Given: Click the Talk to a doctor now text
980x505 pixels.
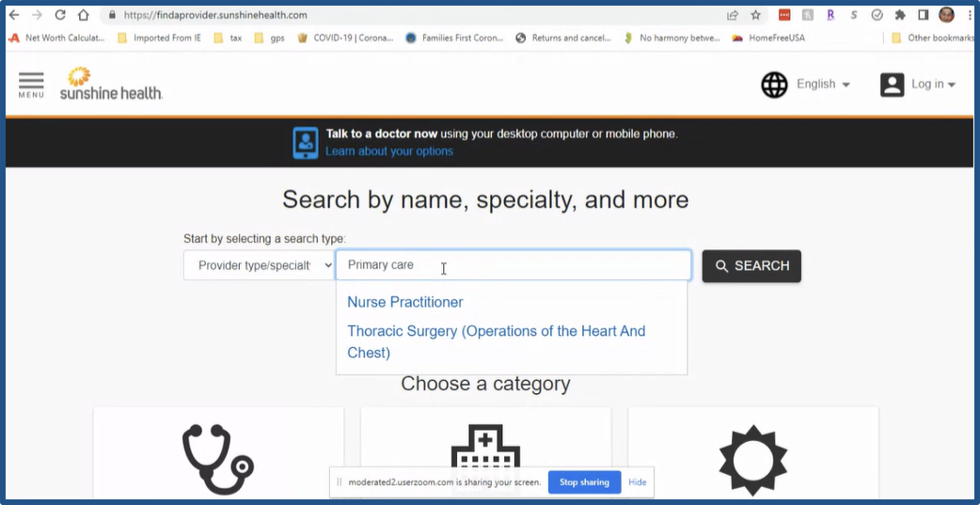Looking at the screenshot, I should [381, 134].
